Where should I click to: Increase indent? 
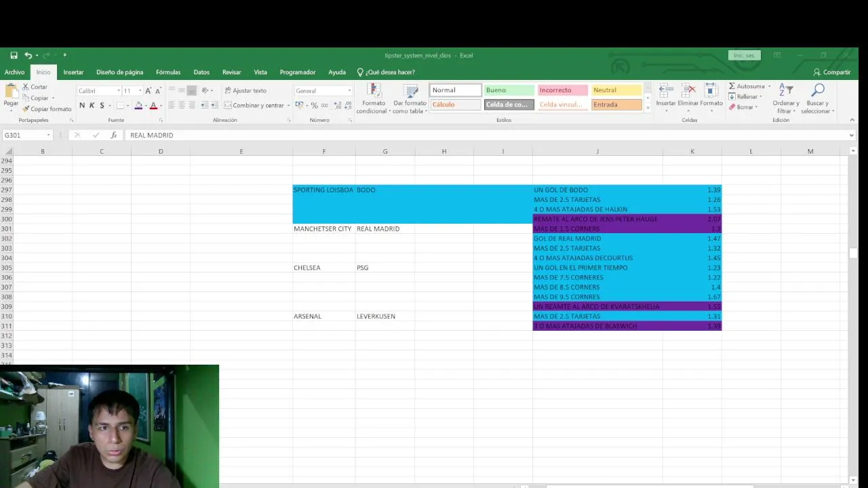click(214, 105)
